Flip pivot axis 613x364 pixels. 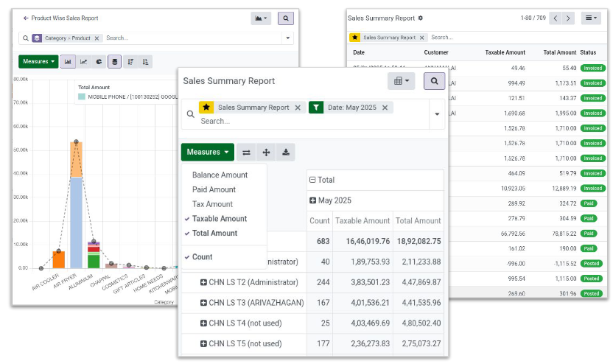click(x=246, y=153)
